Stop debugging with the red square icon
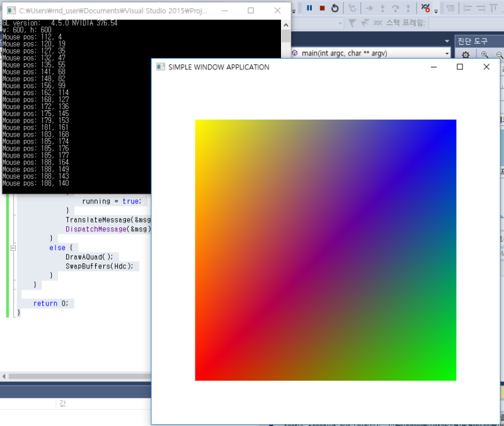 click(323, 8)
